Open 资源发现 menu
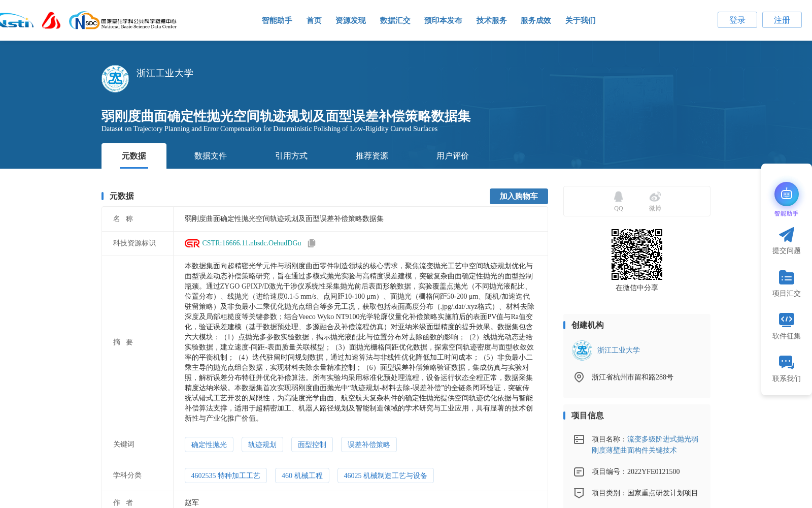The width and height of the screenshot is (812, 508). (x=351, y=20)
